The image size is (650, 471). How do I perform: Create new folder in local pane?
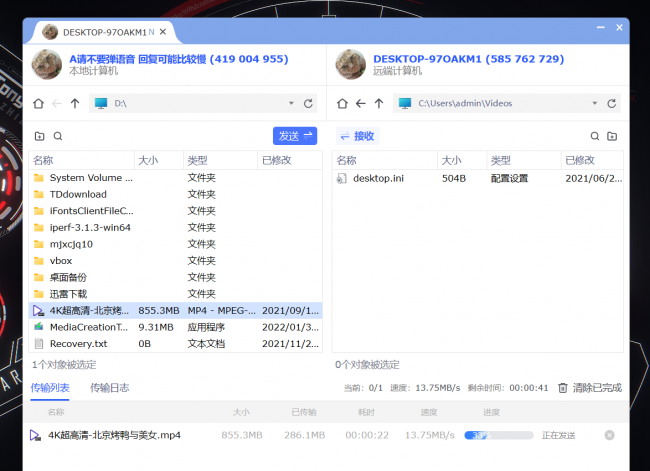pos(39,136)
